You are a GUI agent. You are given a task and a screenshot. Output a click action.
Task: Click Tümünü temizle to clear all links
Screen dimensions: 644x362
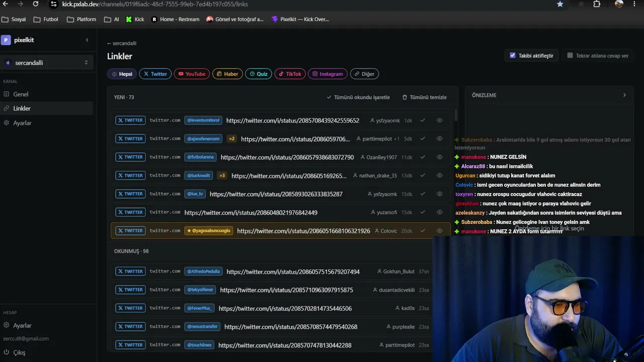point(424,97)
